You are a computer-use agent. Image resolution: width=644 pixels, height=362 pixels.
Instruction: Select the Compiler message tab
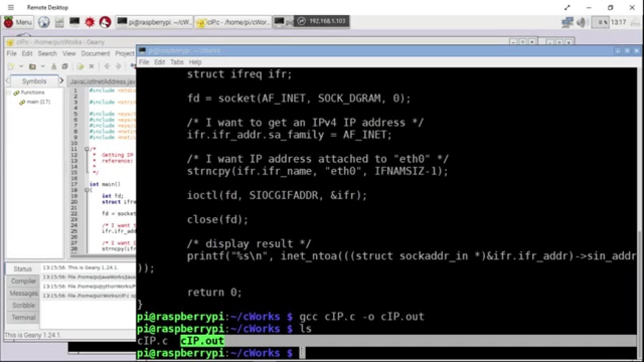tap(23, 281)
